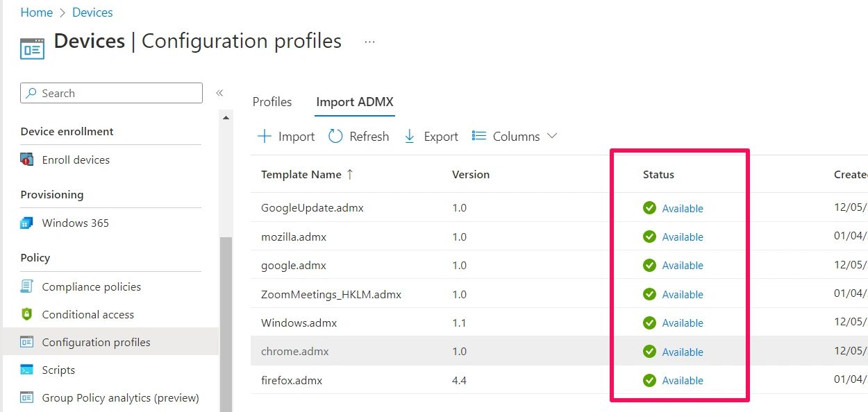Select the Configuration profiles icon in sidebar
The width and height of the screenshot is (868, 412).
click(x=27, y=342)
